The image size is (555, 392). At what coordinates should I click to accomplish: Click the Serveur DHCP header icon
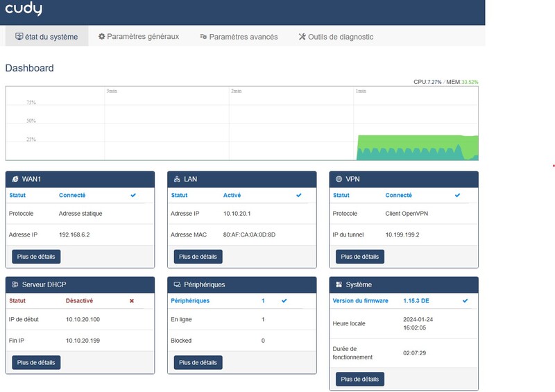click(x=15, y=284)
